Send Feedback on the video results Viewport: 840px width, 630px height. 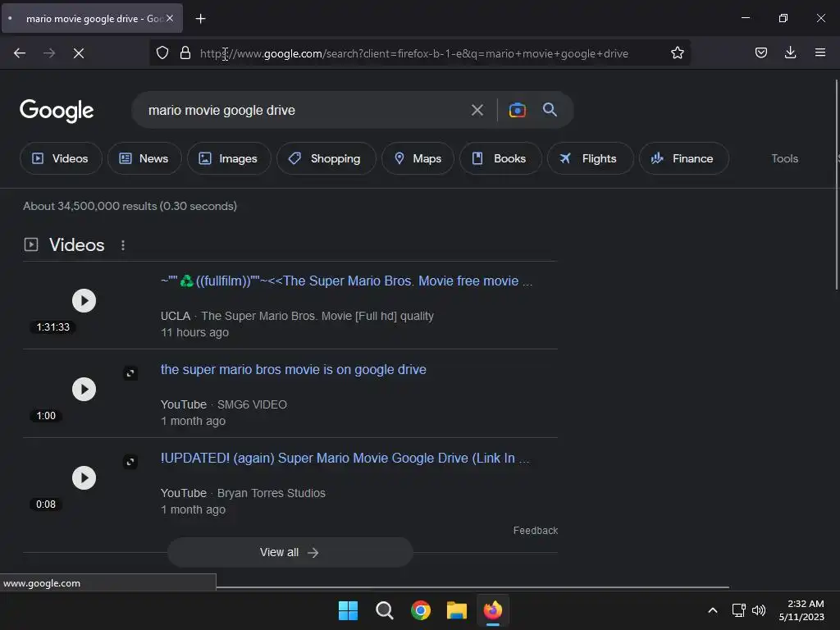535,531
